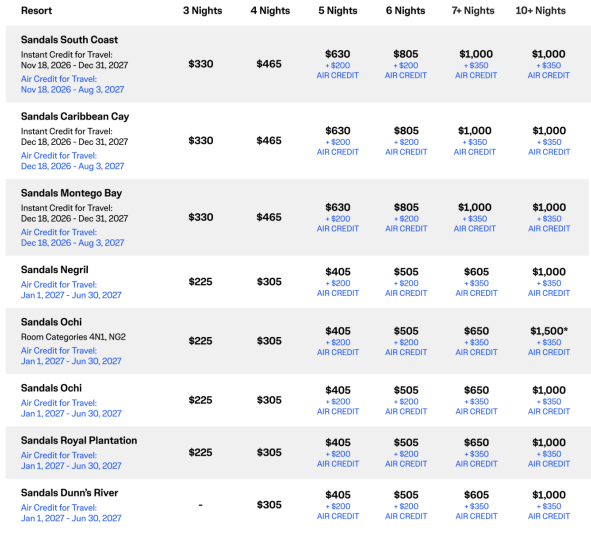The width and height of the screenshot is (591, 540).
Task: Click the $305 price for Sandals Dunn's River
Action: point(269,505)
